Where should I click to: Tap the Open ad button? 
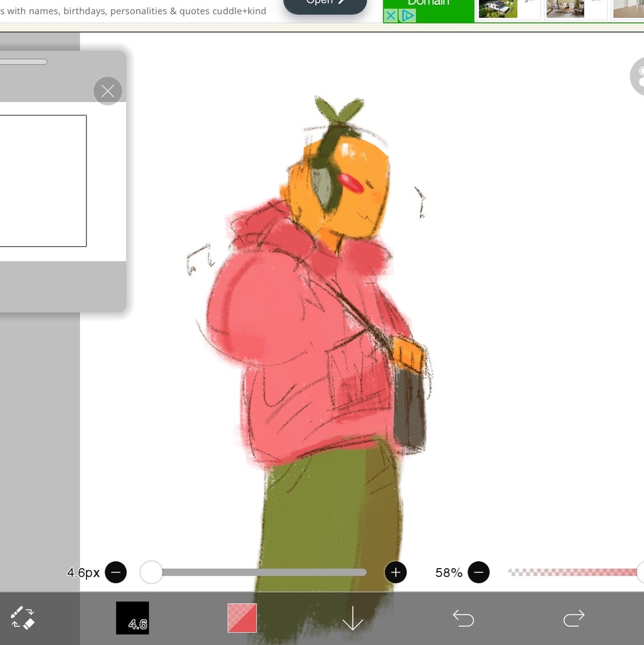point(325,4)
